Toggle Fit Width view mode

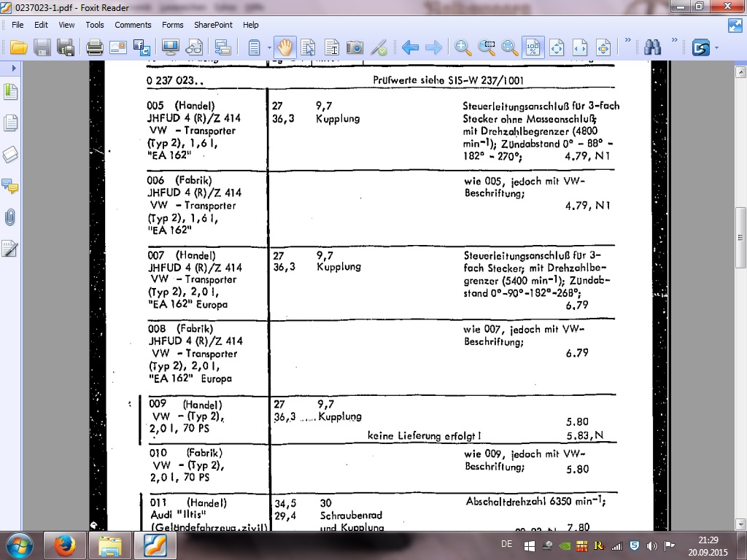click(x=580, y=48)
